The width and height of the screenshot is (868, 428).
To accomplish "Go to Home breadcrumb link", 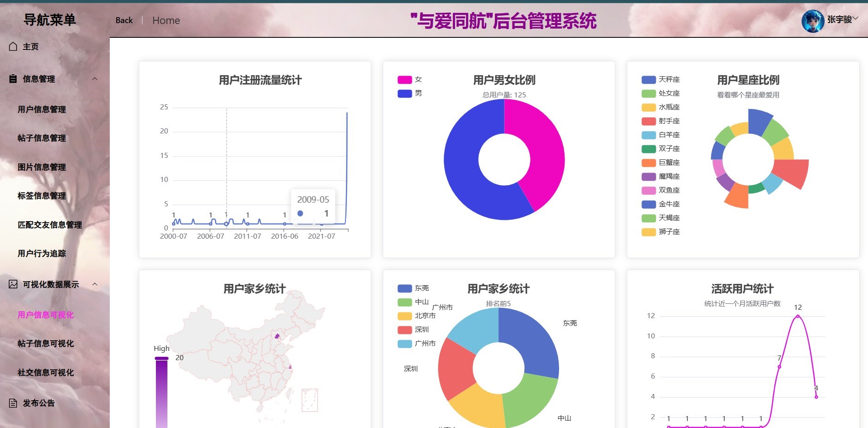I will (x=166, y=20).
